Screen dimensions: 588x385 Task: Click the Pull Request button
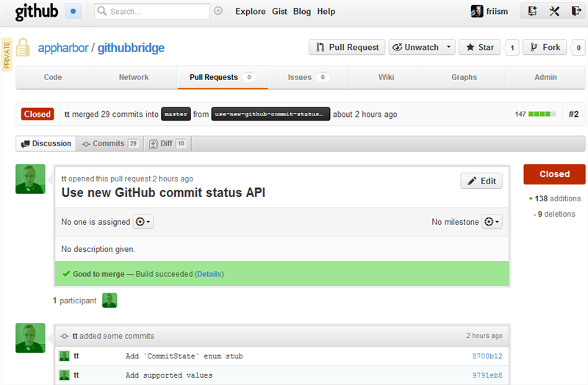347,47
